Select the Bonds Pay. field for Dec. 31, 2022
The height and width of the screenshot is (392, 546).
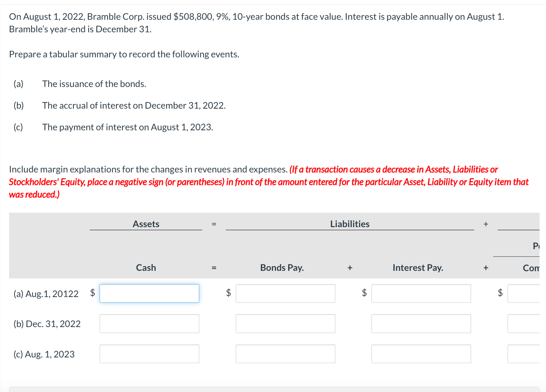click(x=285, y=323)
